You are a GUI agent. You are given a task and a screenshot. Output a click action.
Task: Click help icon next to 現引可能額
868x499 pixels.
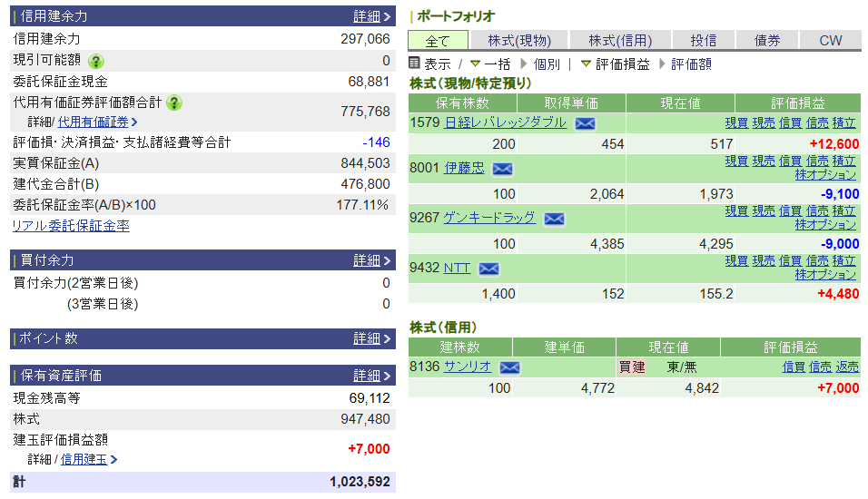pos(96,61)
